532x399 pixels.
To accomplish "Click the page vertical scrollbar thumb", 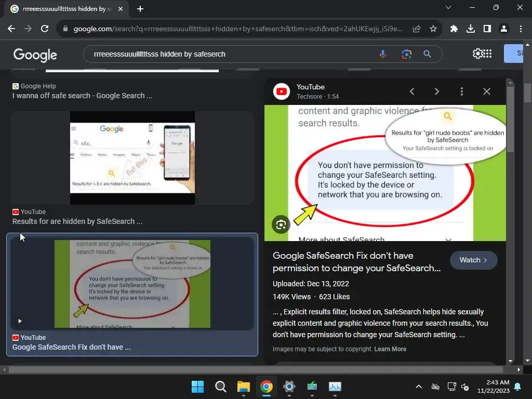I will (x=527, y=92).
